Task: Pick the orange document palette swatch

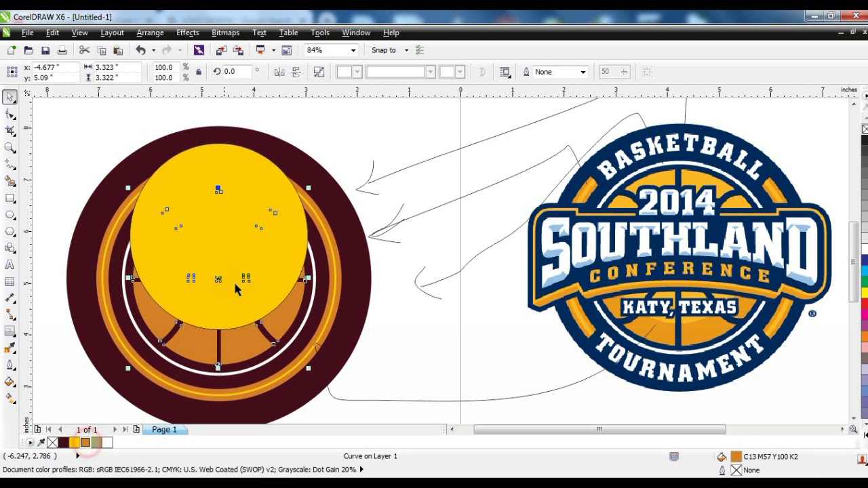Action: (x=85, y=443)
